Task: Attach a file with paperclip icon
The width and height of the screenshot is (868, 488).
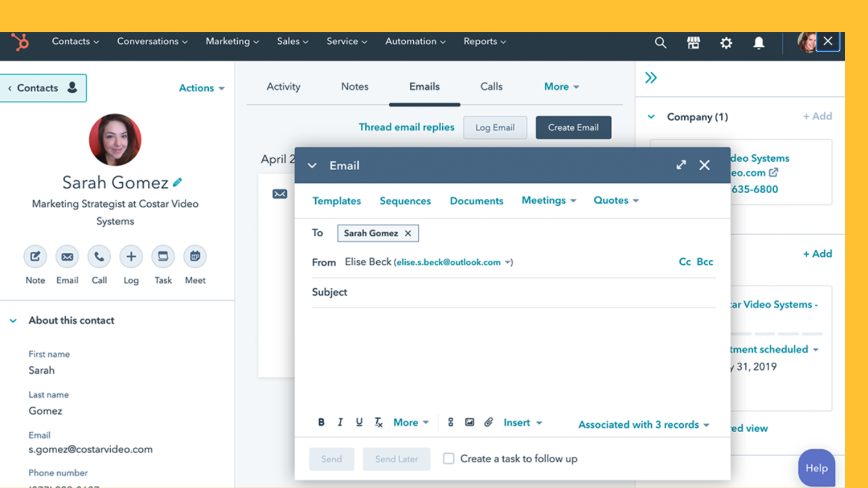Action: 488,422
